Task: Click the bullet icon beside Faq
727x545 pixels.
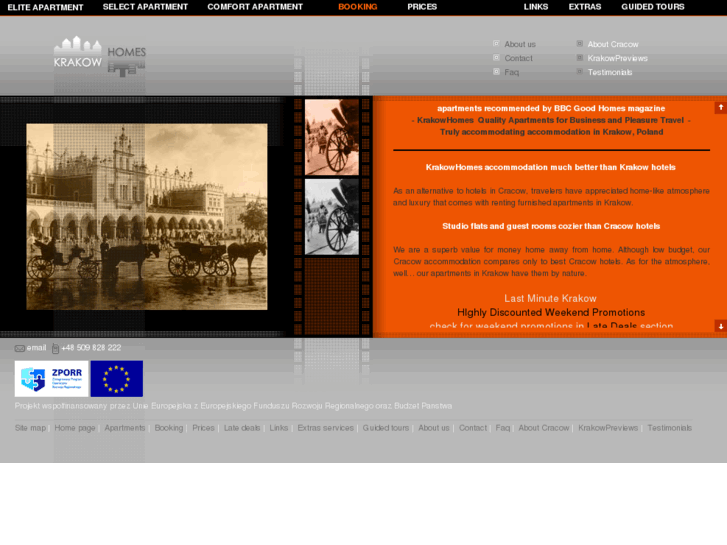Action: [x=496, y=71]
